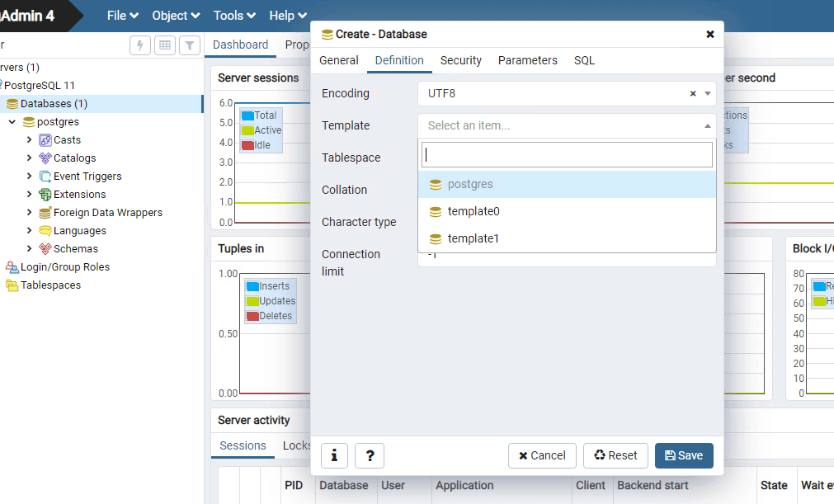Screen dimensions: 834x504
Task: Choose template0 from the Template list
Action: [x=474, y=212]
